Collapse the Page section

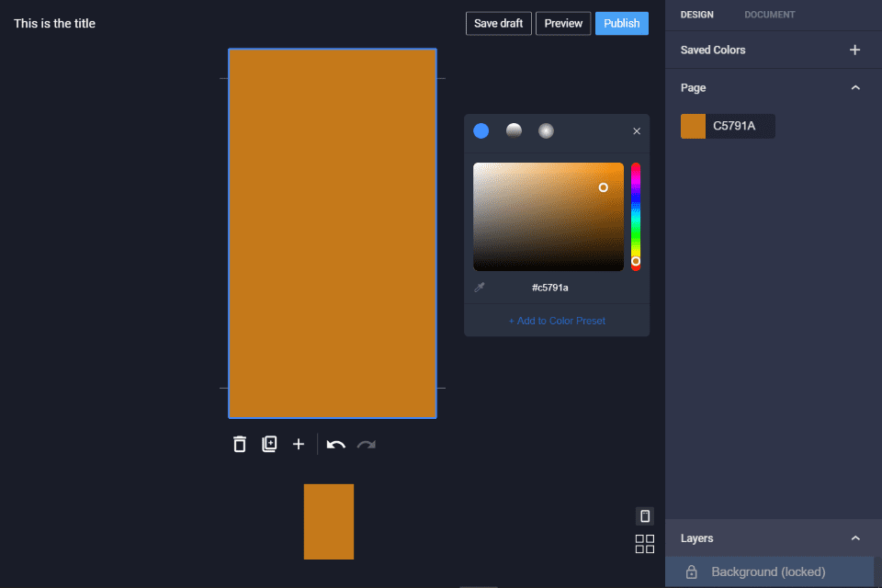855,88
